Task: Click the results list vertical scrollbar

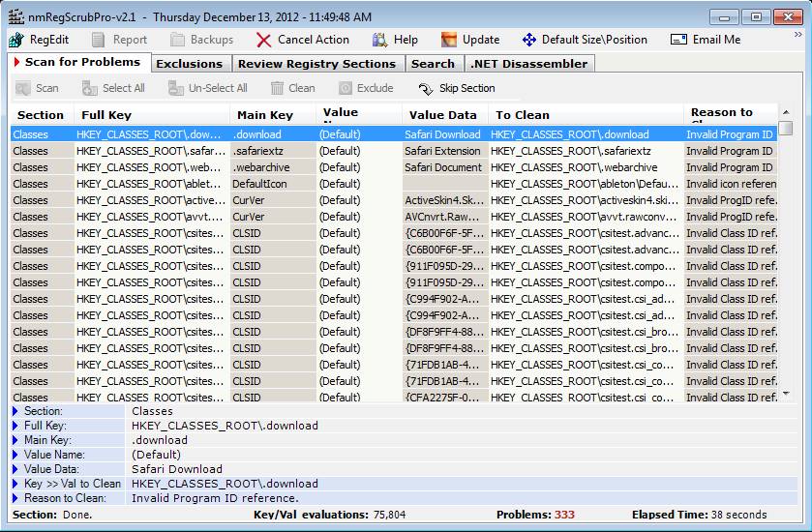Action: tap(785, 261)
